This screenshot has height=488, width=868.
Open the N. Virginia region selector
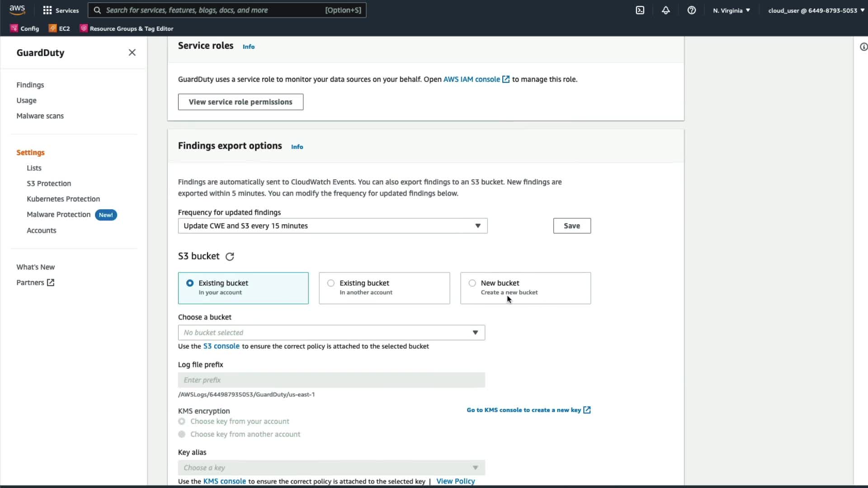[731, 10]
